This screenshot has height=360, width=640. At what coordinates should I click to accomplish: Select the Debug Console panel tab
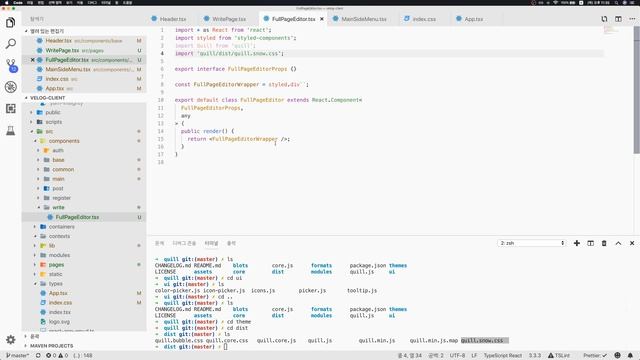[184, 243]
